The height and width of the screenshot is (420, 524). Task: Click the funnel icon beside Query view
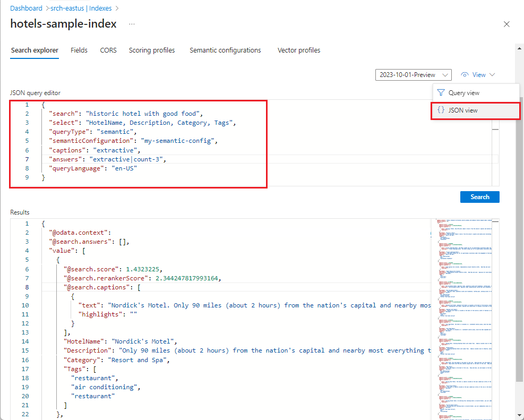coord(442,92)
